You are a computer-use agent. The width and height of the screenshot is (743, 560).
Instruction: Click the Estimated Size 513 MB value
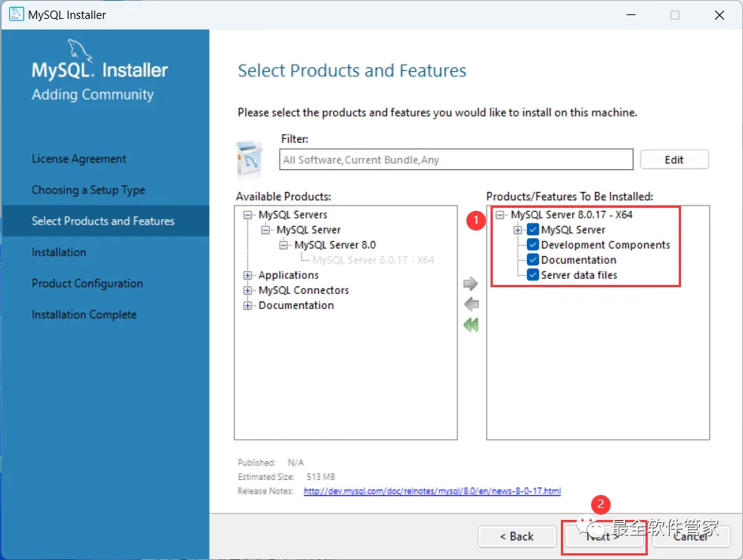[x=320, y=477]
